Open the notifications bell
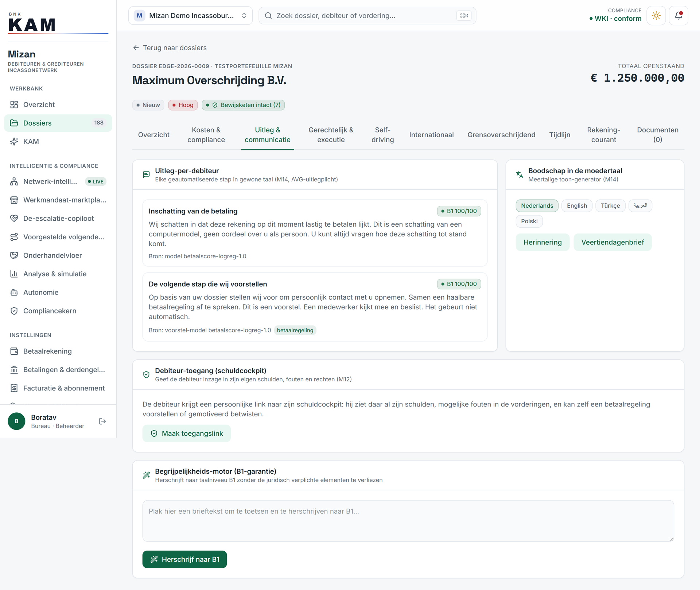 (x=678, y=16)
